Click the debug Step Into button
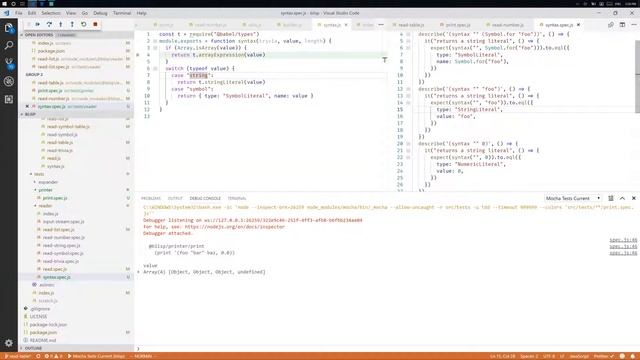640x360 pixels. tap(60, 24)
